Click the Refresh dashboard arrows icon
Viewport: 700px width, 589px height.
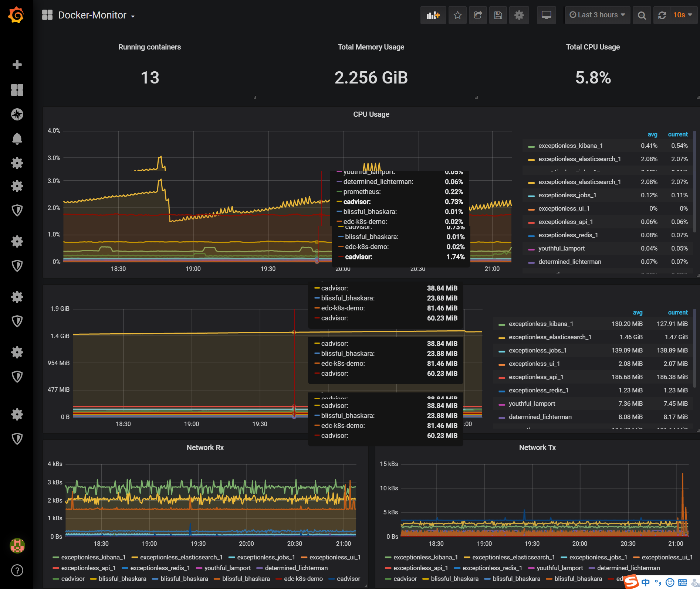(x=662, y=15)
